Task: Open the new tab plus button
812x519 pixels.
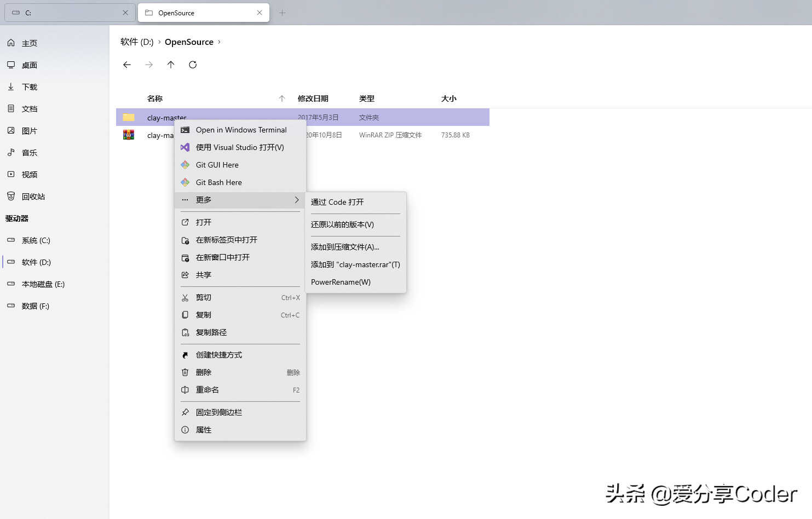Action: point(283,13)
